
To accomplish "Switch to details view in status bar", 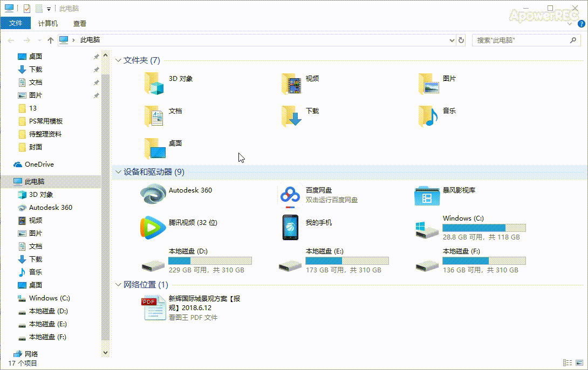I will click(x=568, y=363).
